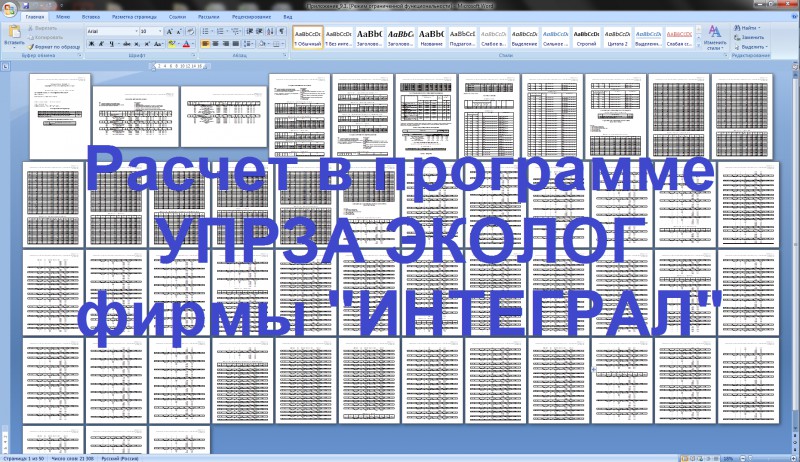Apply the red font color
800x462 pixels.
pos(186,44)
